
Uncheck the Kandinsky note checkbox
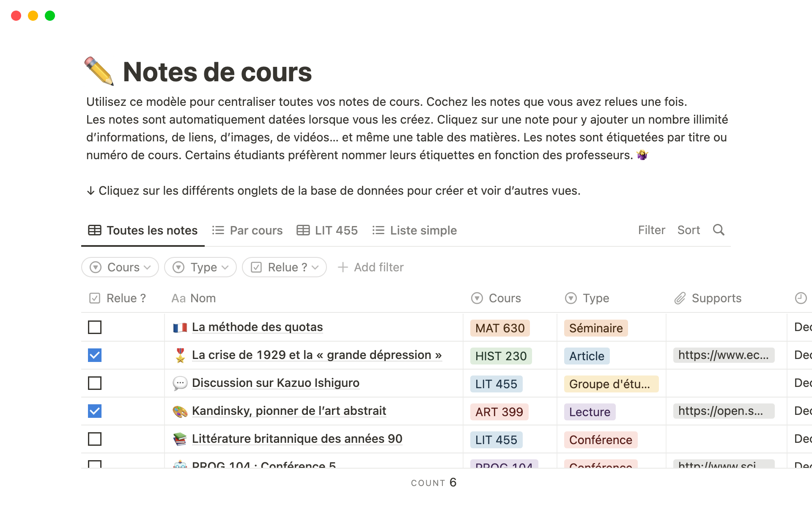(x=95, y=411)
